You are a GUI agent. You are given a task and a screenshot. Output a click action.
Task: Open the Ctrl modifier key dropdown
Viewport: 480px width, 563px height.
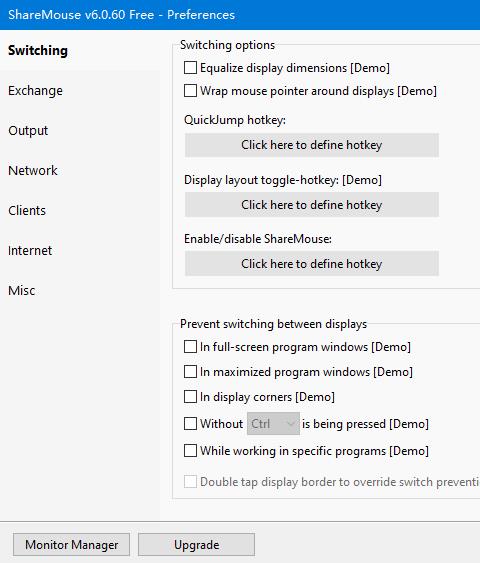[x=273, y=424]
